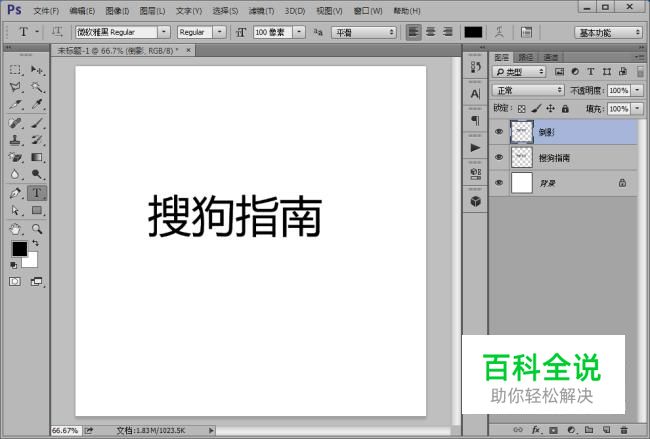The height and width of the screenshot is (439, 650).
Task: Select the Polygonal Lasso tool
Action: pos(15,87)
